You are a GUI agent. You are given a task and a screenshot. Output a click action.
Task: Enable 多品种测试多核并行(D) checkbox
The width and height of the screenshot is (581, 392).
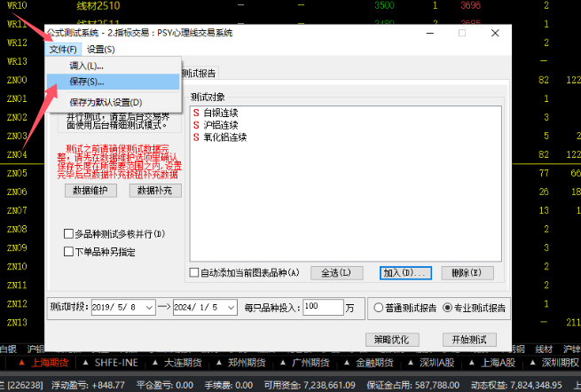[x=68, y=234]
